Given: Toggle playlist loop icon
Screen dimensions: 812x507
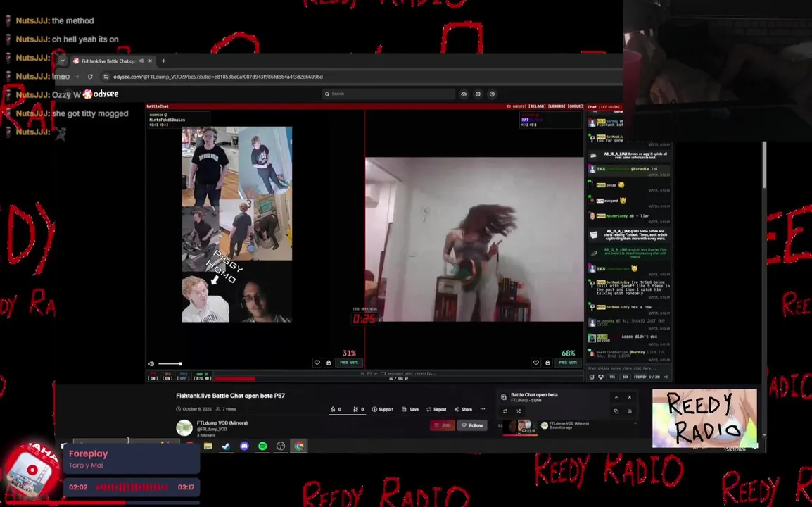Looking at the screenshot, I should 505,411.
